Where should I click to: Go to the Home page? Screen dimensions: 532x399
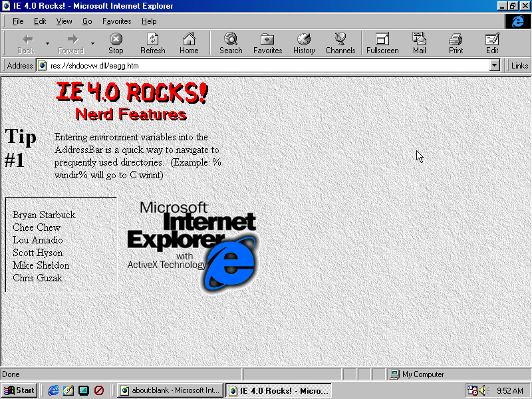[189, 44]
